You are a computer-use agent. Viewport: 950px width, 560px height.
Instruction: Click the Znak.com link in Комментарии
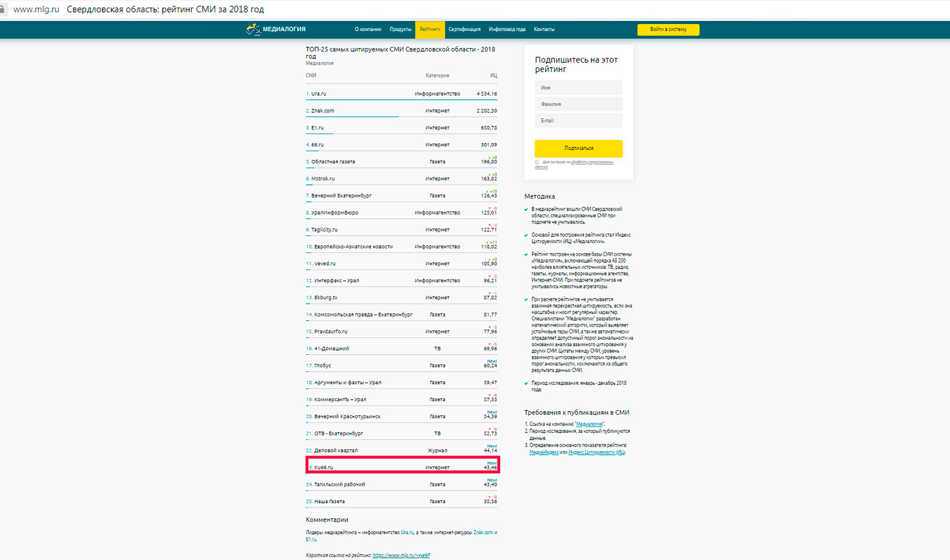tap(483, 533)
